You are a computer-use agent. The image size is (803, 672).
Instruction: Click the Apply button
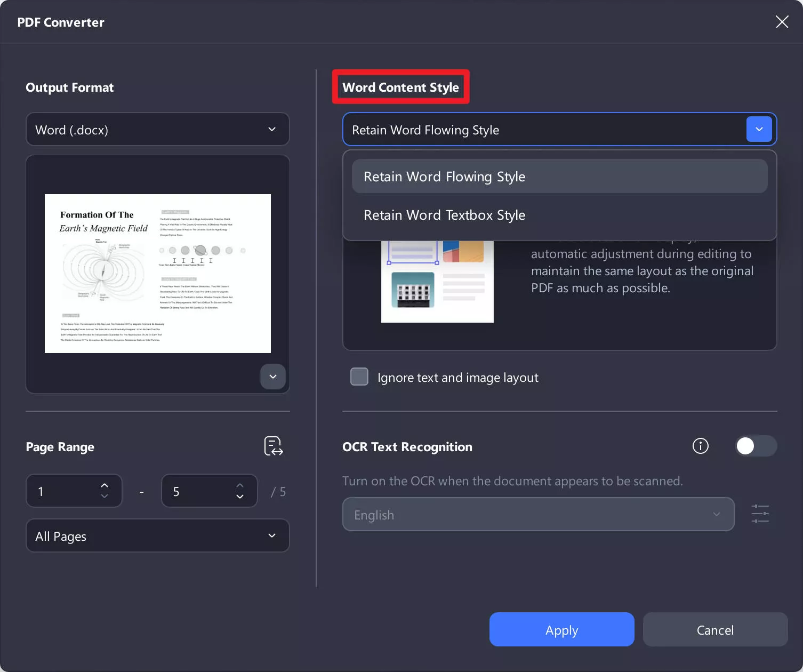click(x=561, y=629)
